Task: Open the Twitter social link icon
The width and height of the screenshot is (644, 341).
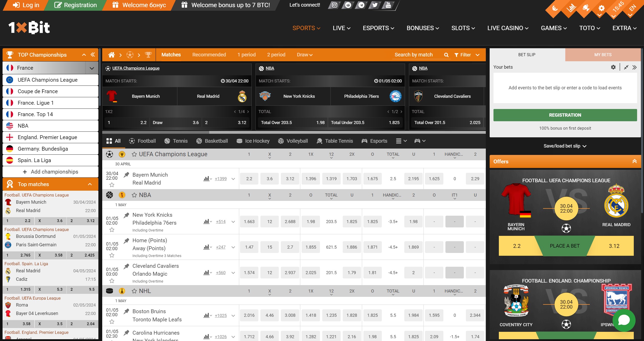Action: click(x=375, y=5)
